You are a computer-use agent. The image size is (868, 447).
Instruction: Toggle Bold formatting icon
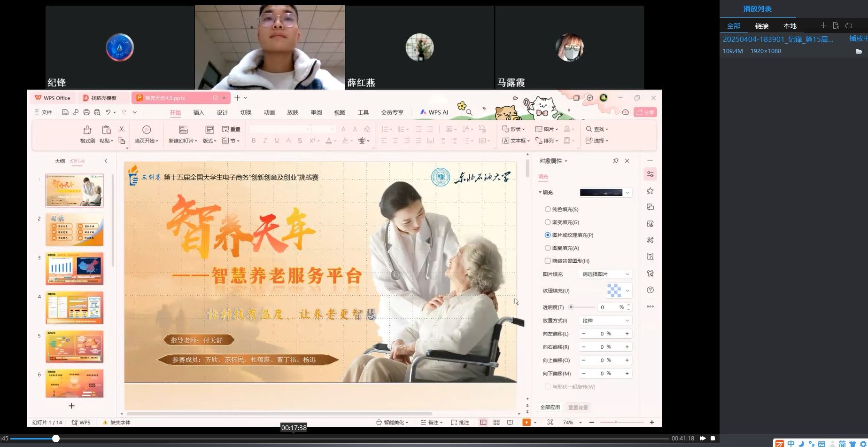coord(254,141)
